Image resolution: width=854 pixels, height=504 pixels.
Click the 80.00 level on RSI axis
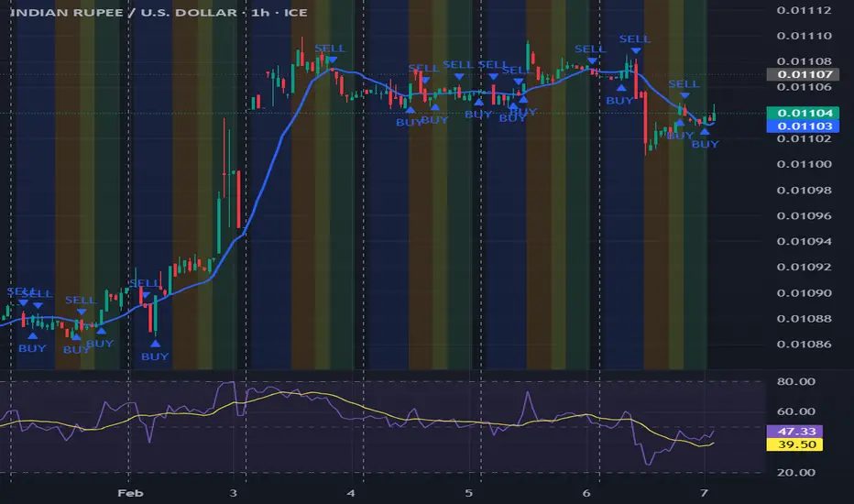tap(794, 381)
